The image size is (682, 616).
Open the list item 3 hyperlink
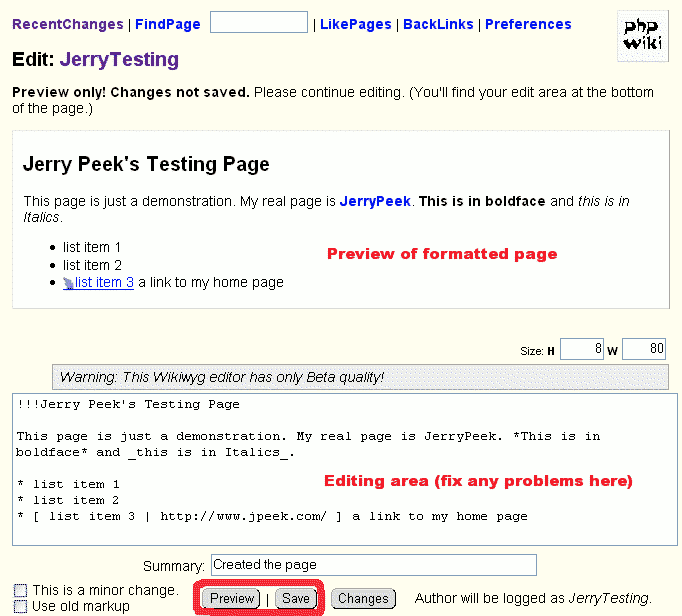click(x=104, y=283)
